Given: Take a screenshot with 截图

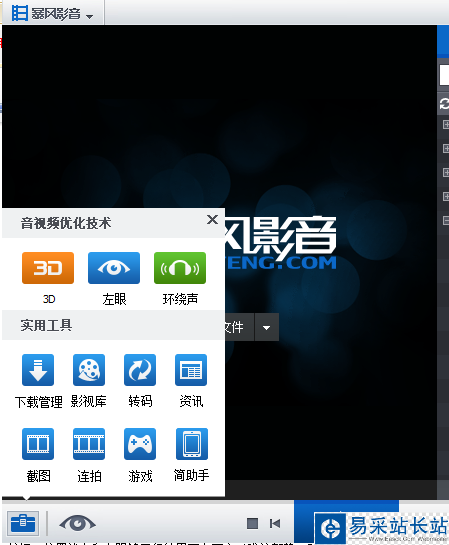Looking at the screenshot, I should tap(38, 444).
